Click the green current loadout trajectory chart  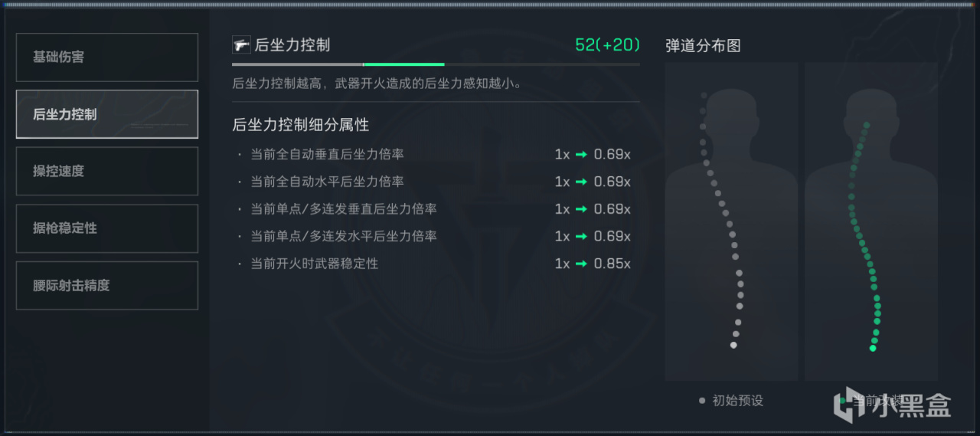click(x=871, y=221)
